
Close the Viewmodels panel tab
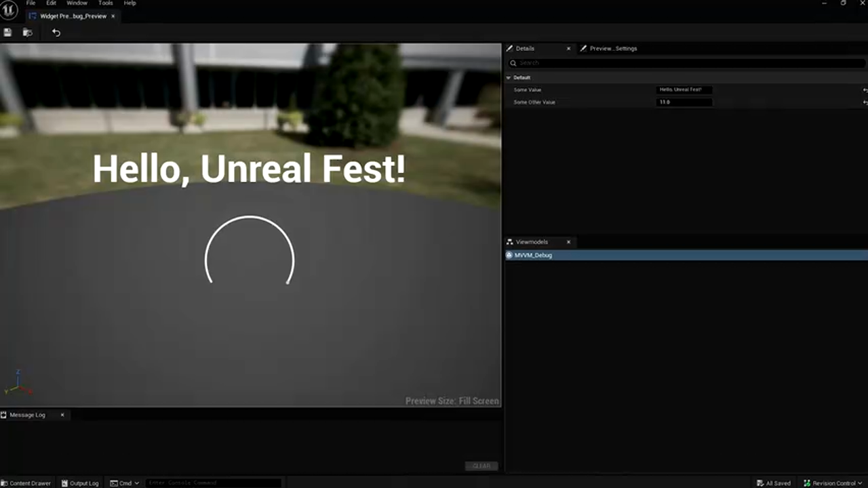point(568,242)
